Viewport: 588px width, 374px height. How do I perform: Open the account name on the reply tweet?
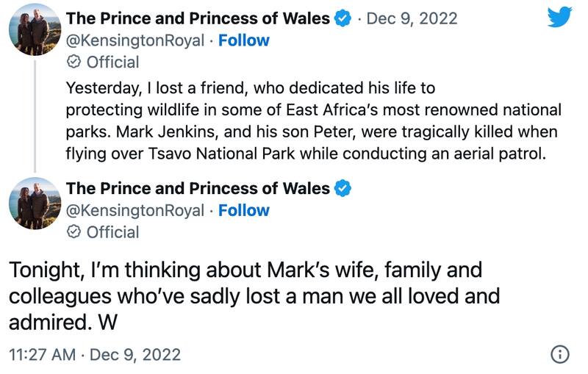click(x=198, y=189)
